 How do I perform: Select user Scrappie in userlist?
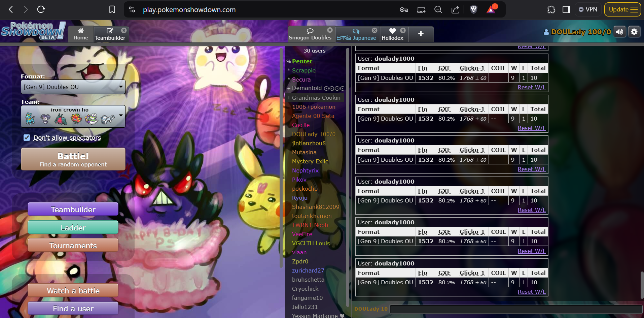tap(304, 70)
